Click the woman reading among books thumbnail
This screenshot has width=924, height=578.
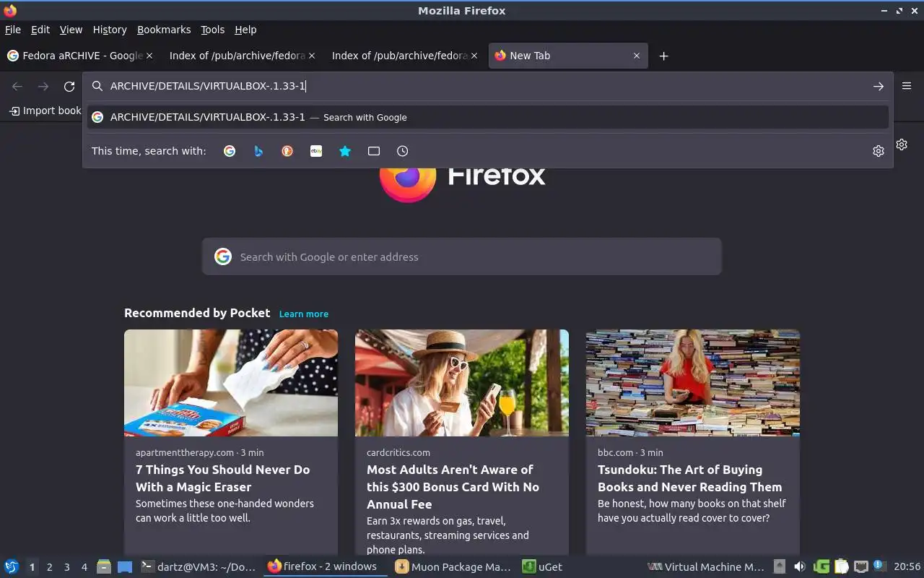pyautogui.click(x=693, y=383)
